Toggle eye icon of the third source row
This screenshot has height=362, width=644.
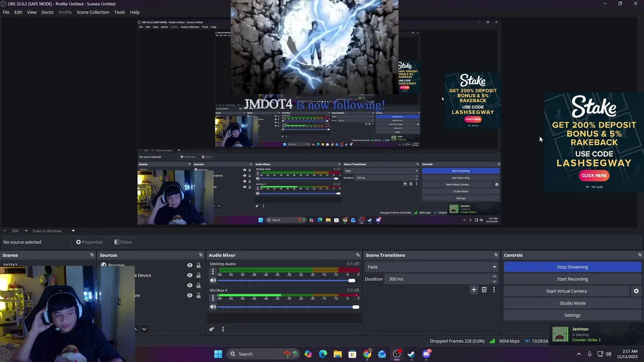coord(190,285)
